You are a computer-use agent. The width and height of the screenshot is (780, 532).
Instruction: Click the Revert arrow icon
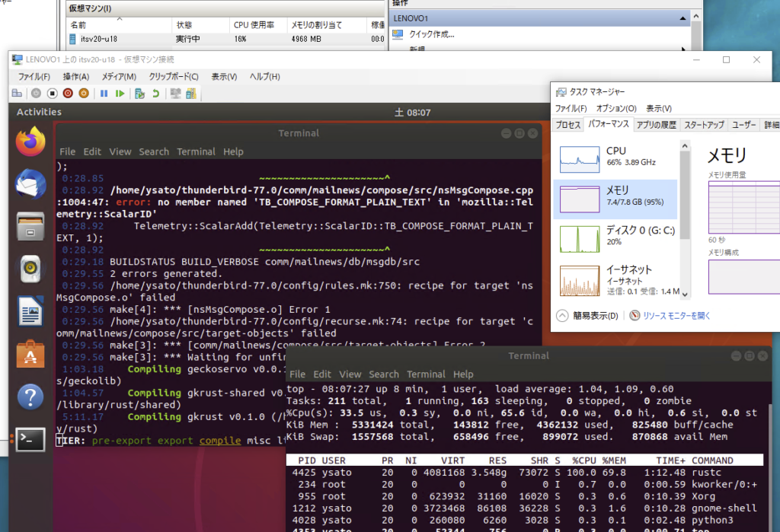coord(155,94)
